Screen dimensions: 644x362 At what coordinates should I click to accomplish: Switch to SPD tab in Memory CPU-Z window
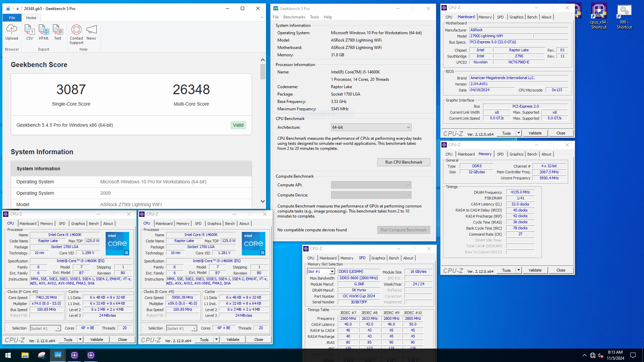(x=500, y=154)
